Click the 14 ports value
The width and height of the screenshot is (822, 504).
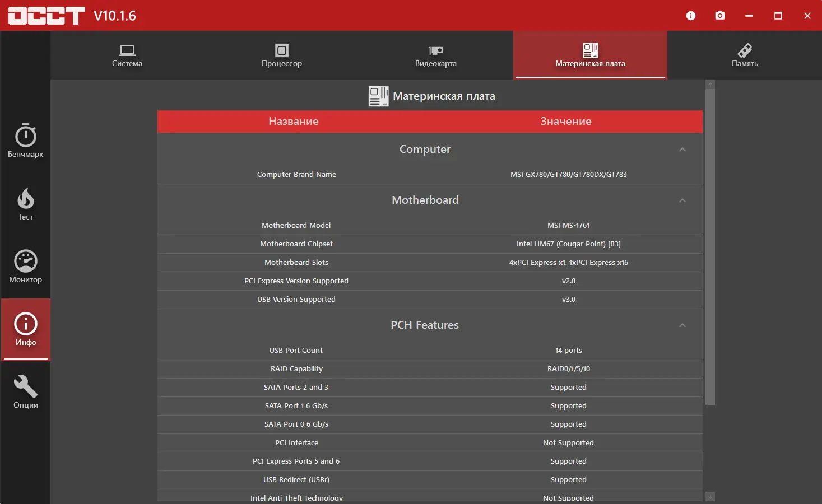click(x=568, y=351)
